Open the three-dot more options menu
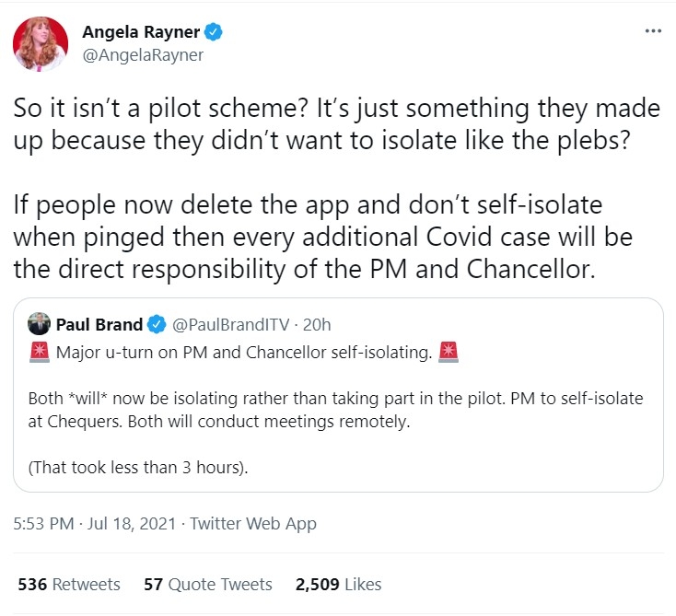 click(x=653, y=31)
